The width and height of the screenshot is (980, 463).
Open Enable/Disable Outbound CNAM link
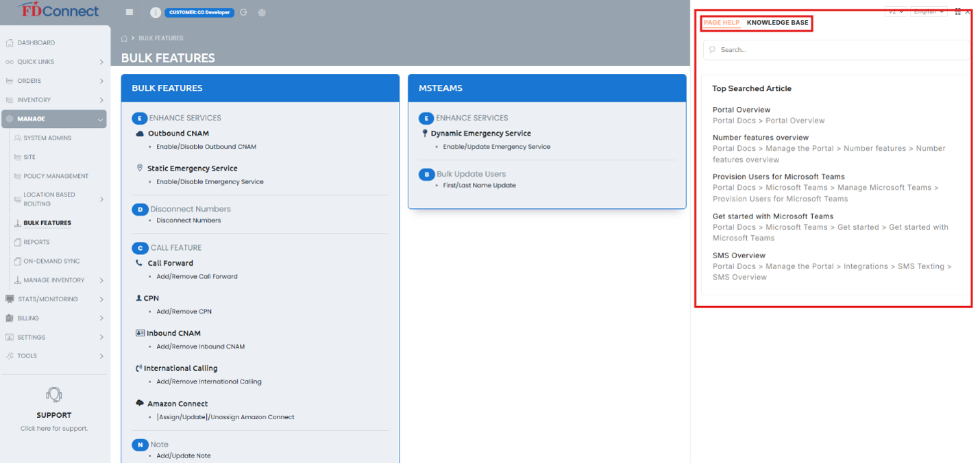click(206, 147)
